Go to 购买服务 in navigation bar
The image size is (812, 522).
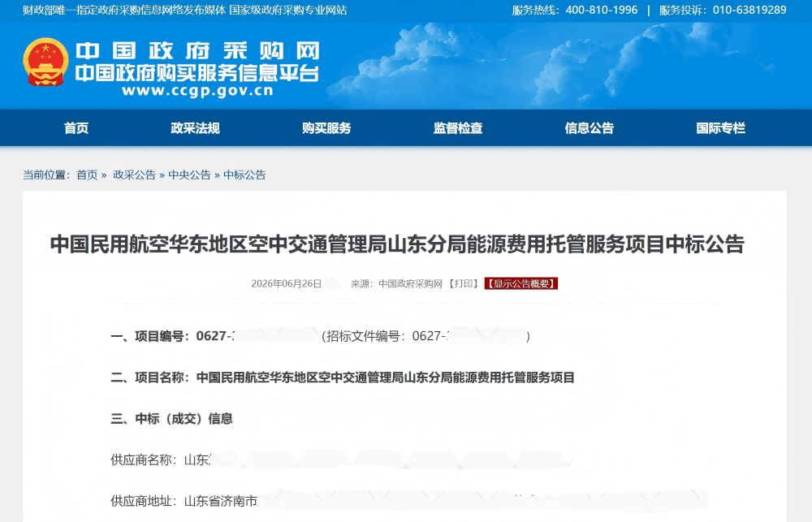pyautogui.click(x=326, y=128)
